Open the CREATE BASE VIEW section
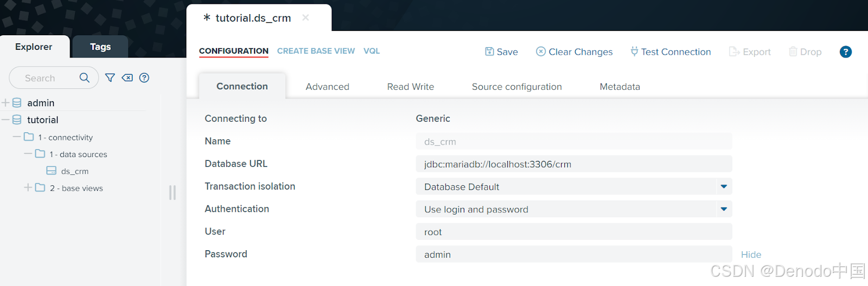This screenshot has height=286, width=868. tap(316, 51)
